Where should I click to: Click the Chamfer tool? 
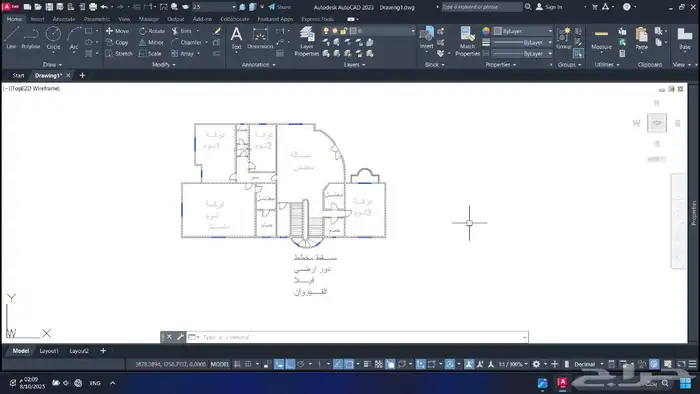pos(187,42)
